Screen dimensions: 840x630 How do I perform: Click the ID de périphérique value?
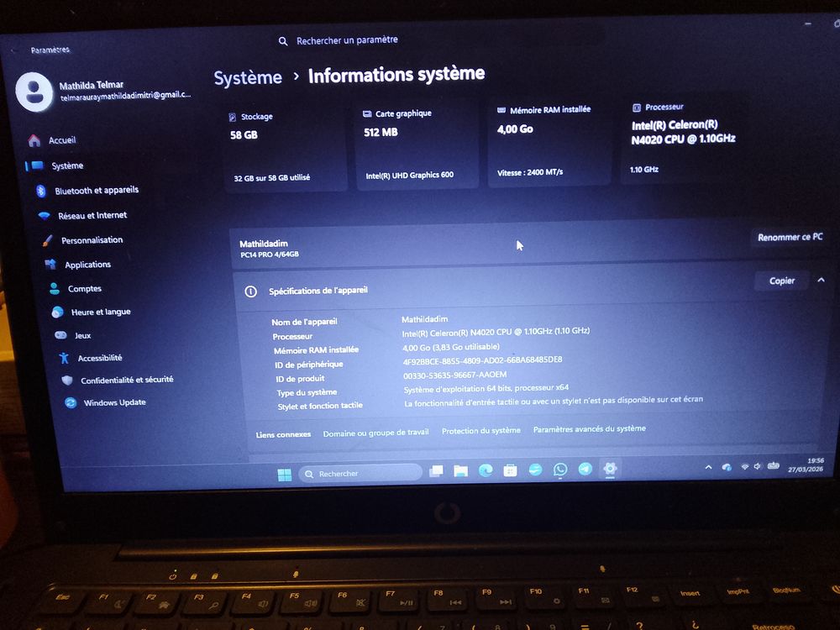[x=483, y=360]
